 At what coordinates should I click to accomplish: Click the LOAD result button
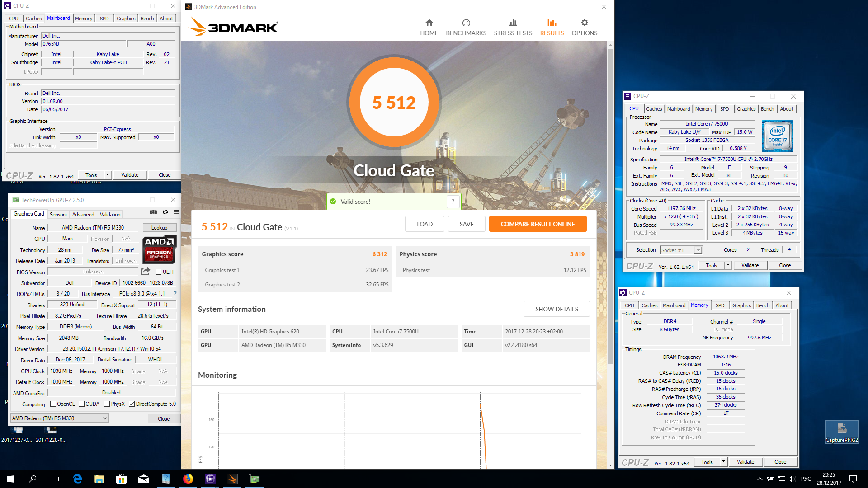click(x=425, y=224)
